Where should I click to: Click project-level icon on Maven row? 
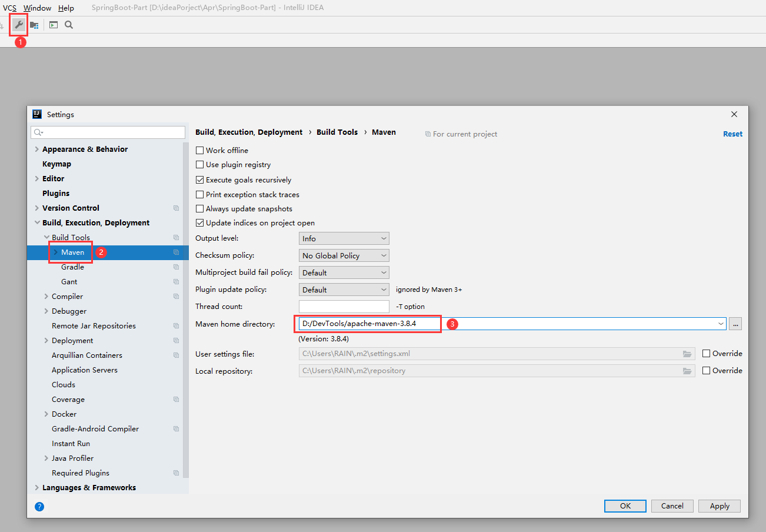[176, 252]
